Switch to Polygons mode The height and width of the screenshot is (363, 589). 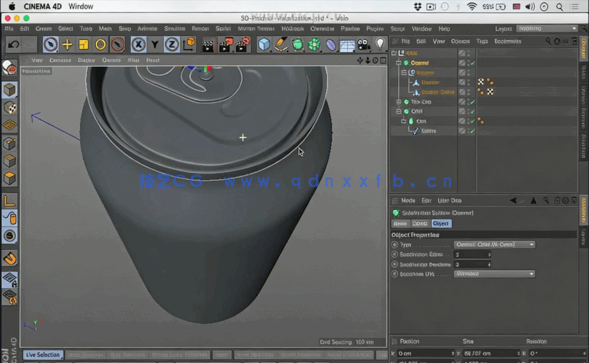[10, 178]
